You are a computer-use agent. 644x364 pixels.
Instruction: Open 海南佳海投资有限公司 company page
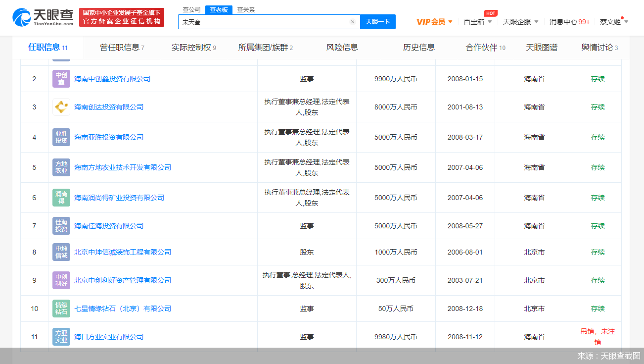(x=108, y=225)
